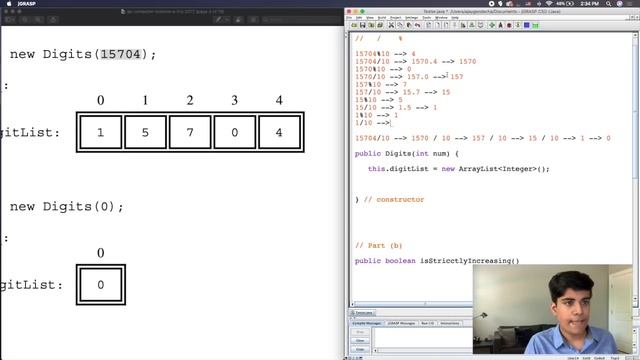Click the blue square icon in jGRASP toolbar
Image resolution: width=640 pixels, height=360 pixels.
pos(527,25)
